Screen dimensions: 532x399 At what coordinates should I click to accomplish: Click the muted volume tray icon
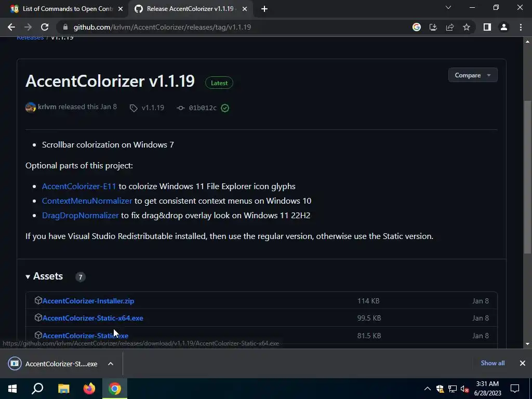pos(465,389)
